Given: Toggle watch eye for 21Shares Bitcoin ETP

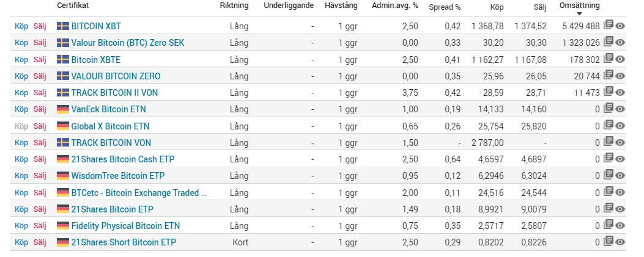Looking at the screenshot, I should (x=620, y=209).
